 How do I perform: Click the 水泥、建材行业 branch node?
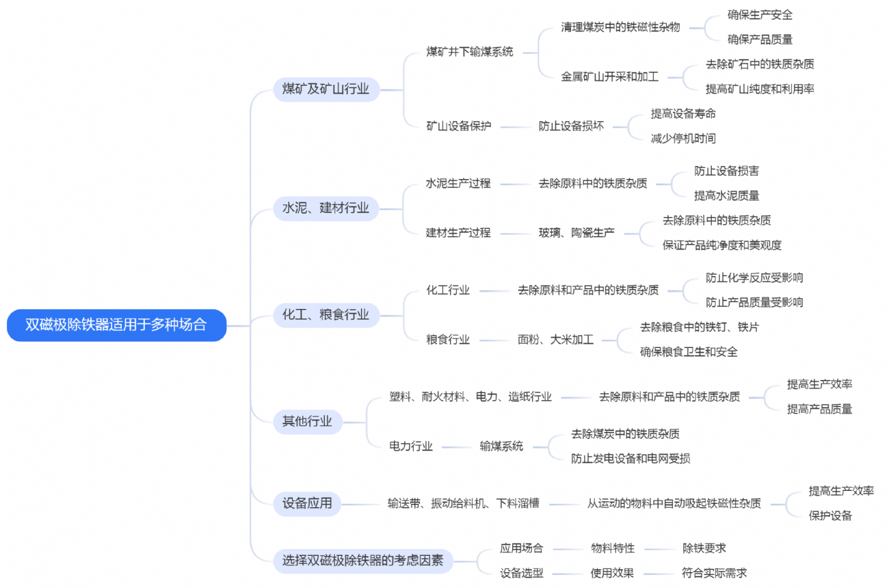pyautogui.click(x=326, y=208)
